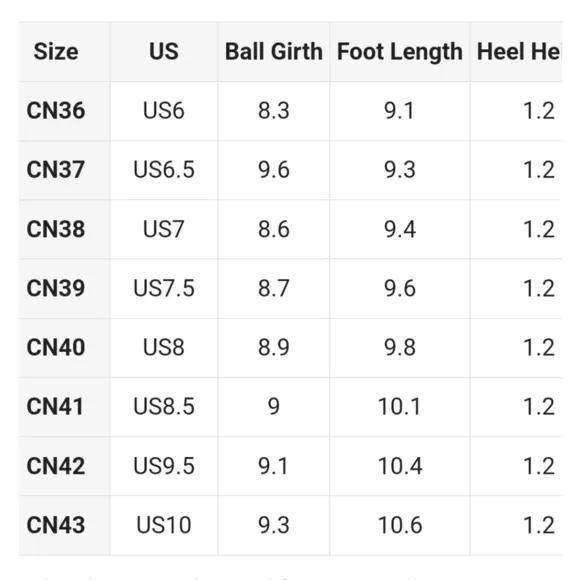Click the US6.5 cell

[x=164, y=169]
